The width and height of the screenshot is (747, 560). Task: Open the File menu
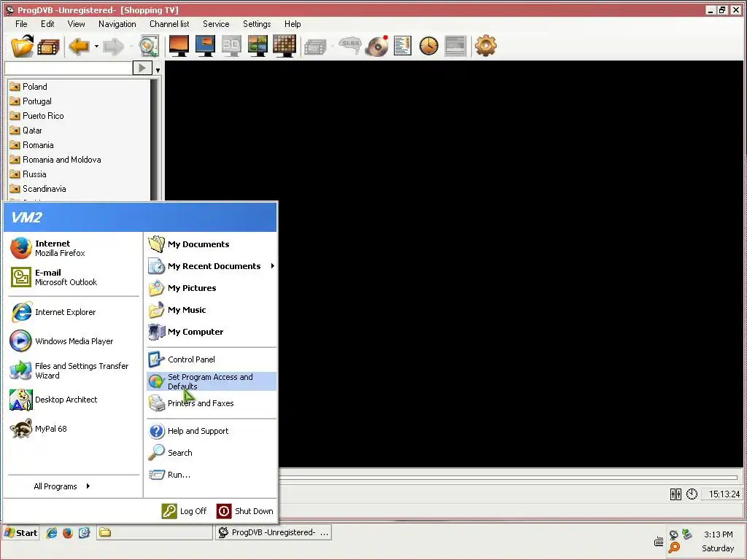[x=21, y=24]
